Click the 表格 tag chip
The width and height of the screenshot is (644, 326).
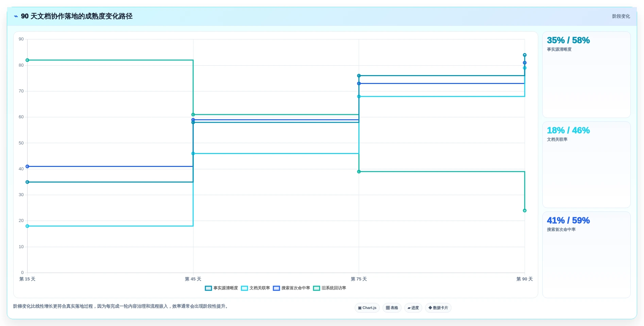click(x=392, y=308)
